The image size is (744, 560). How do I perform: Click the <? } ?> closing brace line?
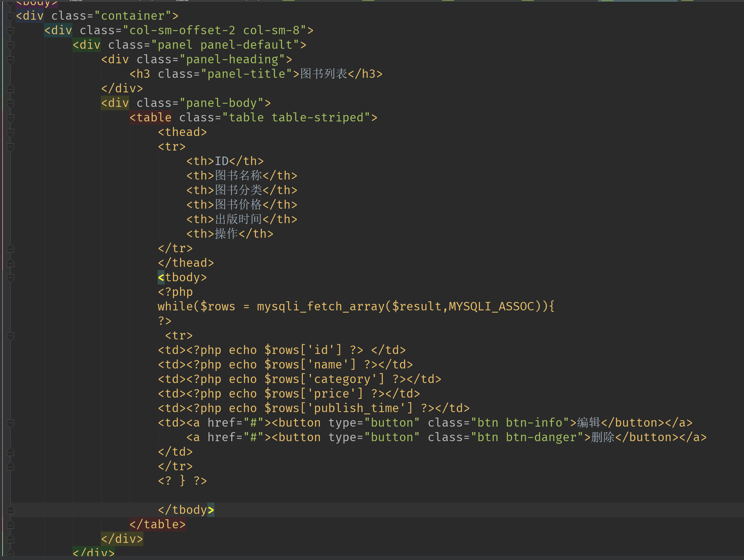pos(182,481)
